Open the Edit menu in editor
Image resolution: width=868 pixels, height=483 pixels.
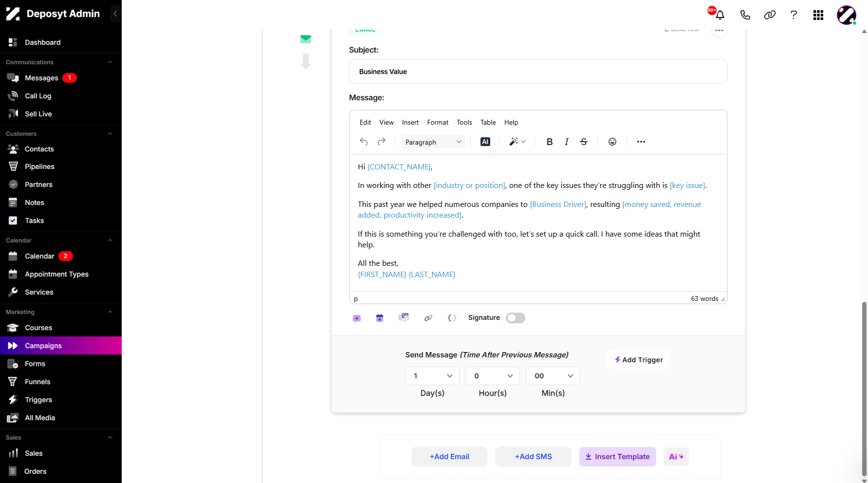tap(365, 122)
